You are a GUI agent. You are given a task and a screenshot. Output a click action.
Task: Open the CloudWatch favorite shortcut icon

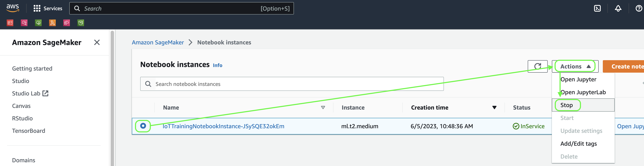click(24, 23)
